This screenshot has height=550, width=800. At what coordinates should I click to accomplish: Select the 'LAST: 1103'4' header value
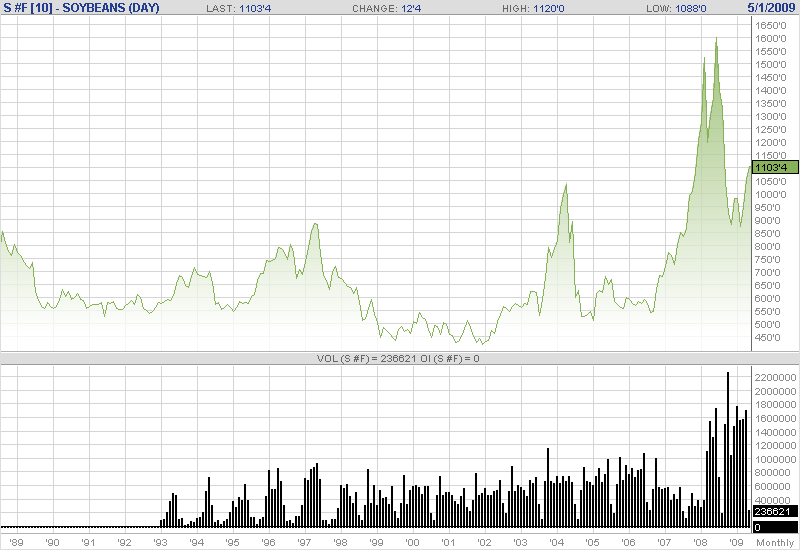[x=238, y=9]
